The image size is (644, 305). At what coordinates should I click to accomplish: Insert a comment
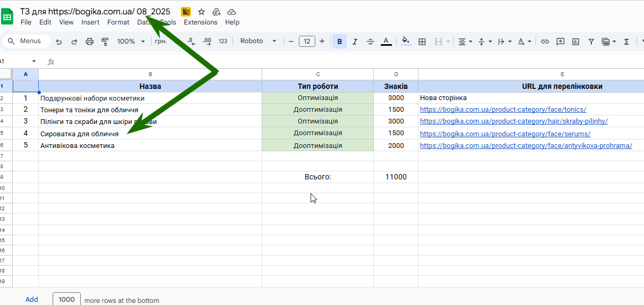(x=561, y=42)
